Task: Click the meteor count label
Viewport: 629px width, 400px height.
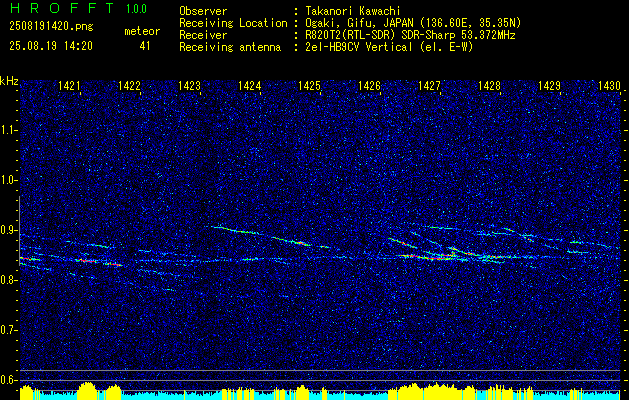Action: 142,31
